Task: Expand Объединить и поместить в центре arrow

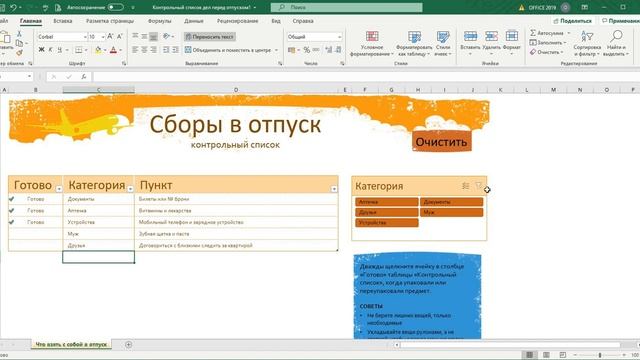Action: coord(276,50)
